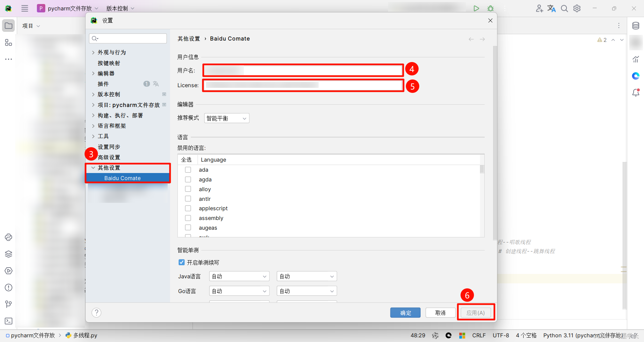The image size is (644, 342).
Task: Open the Services tool window icon
Action: tap(8, 271)
